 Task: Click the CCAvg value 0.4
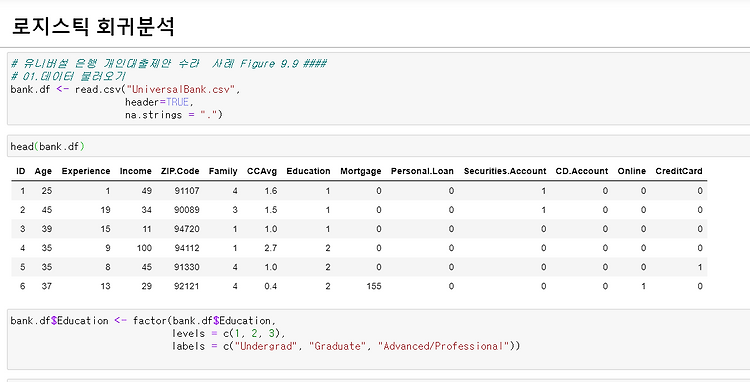pyautogui.click(x=271, y=286)
